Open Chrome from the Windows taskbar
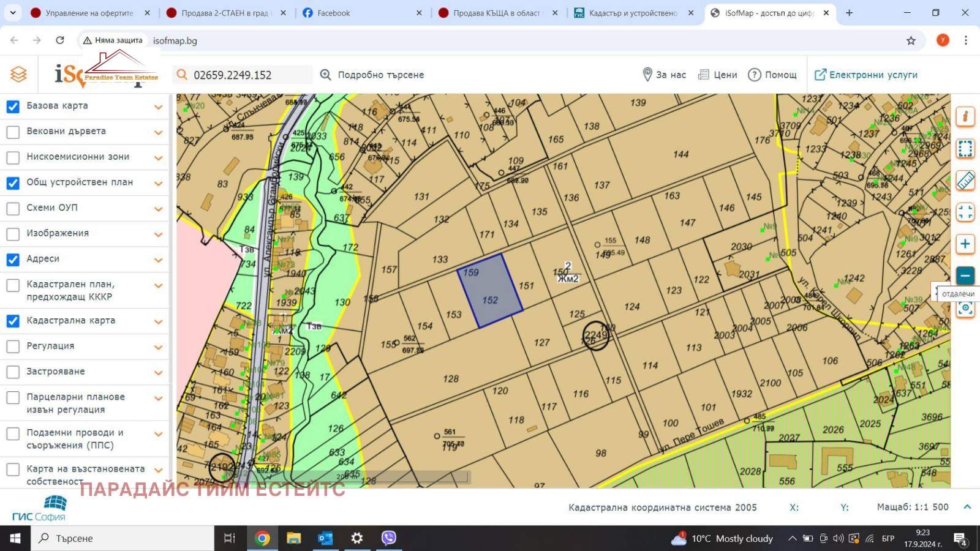980x551 pixels. (x=262, y=538)
